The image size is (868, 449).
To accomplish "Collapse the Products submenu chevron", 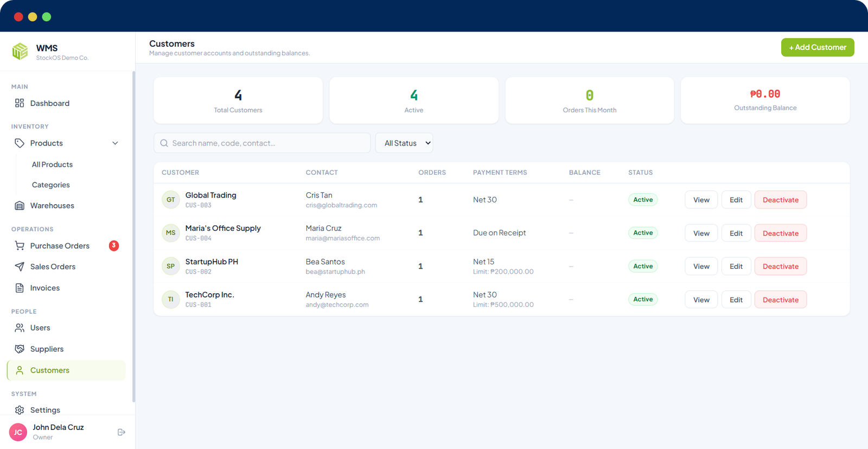I will pos(115,143).
